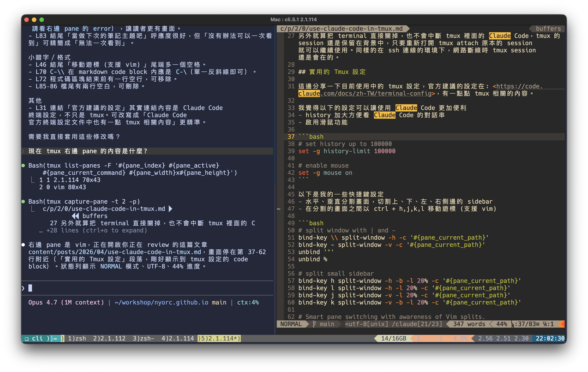The height and width of the screenshot is (372, 588).
Task: Click the git change sign '~' beside line 47
Action: 278,209
